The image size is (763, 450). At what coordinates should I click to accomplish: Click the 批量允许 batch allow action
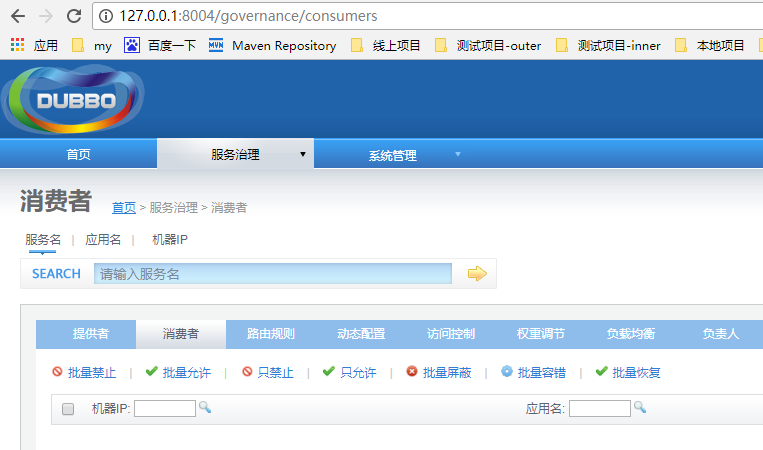click(178, 373)
